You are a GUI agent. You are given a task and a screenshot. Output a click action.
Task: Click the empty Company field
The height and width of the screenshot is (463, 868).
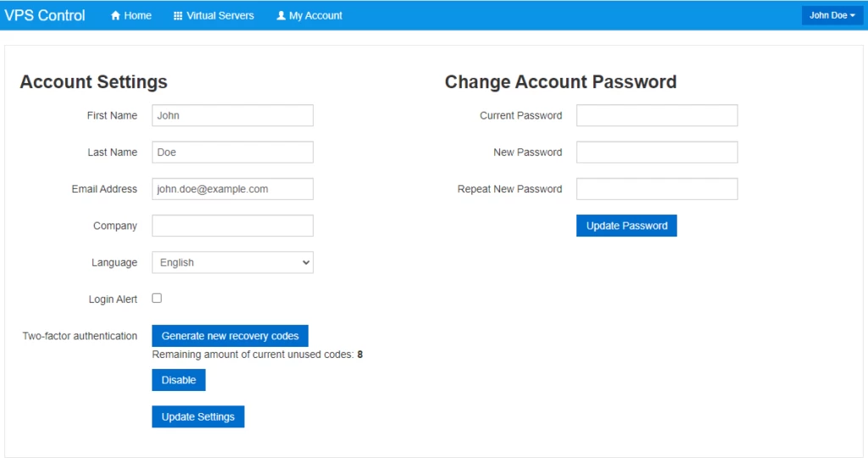(x=232, y=226)
